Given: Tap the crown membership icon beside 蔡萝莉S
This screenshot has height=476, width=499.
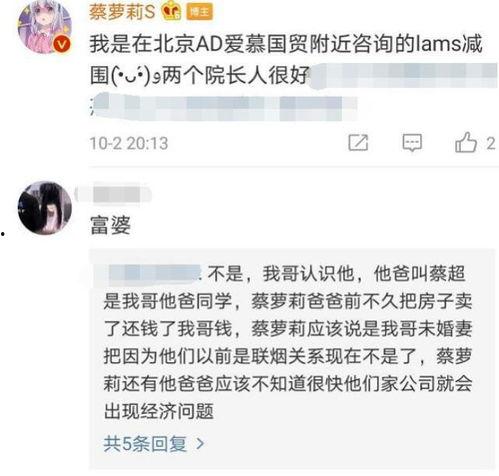Looking at the screenshot, I should coord(171,12).
